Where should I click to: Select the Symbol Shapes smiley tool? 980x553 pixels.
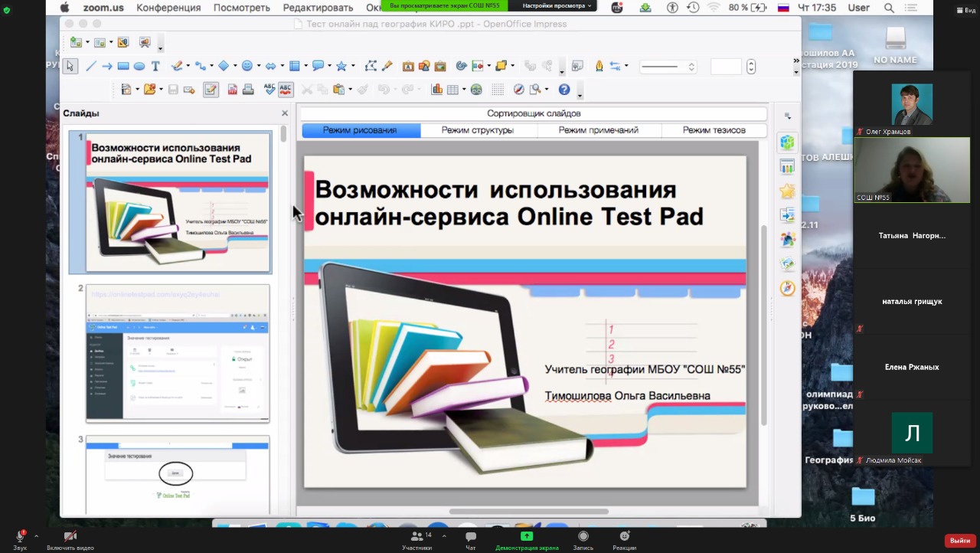pyautogui.click(x=247, y=66)
